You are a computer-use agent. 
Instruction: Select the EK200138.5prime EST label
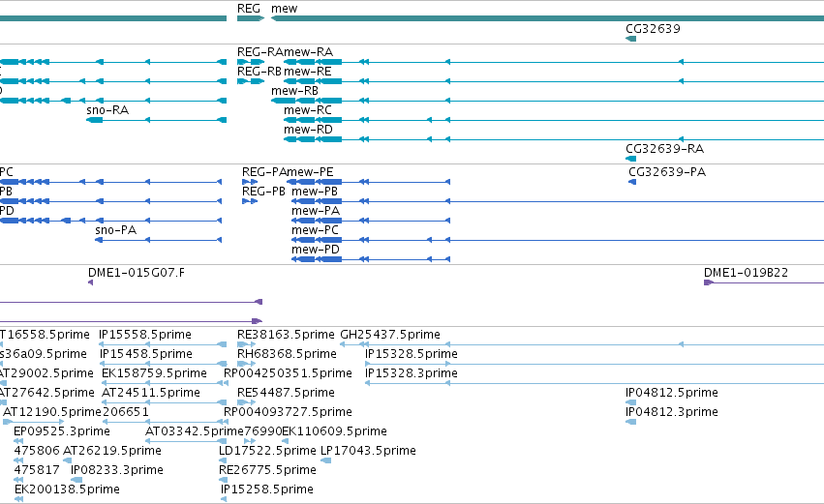(x=67, y=490)
